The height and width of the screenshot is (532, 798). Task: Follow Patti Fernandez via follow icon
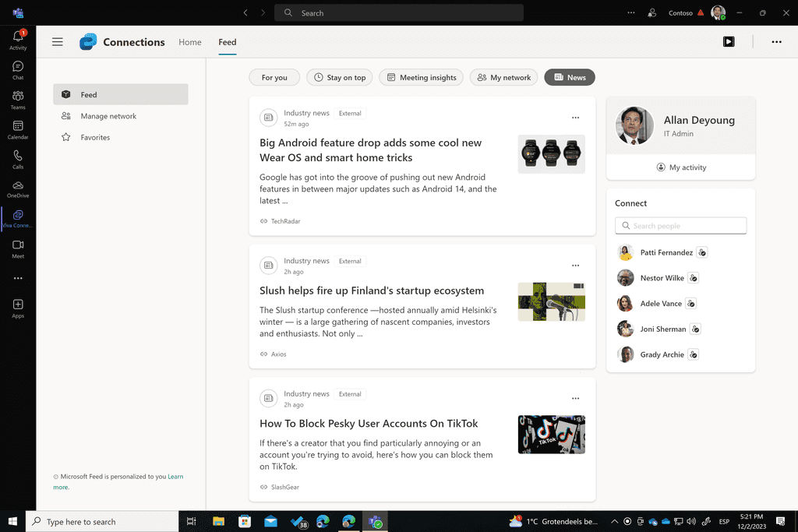pos(702,252)
